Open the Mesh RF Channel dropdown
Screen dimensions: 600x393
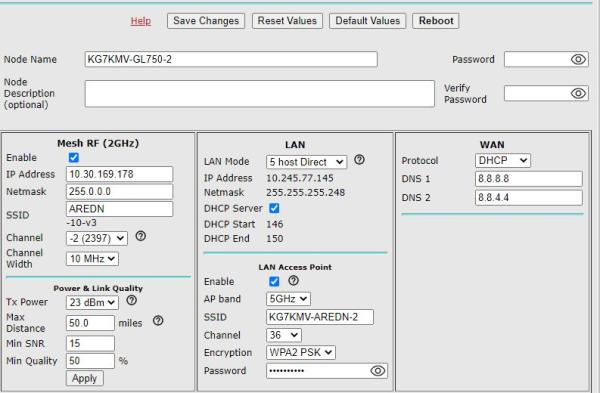click(x=97, y=238)
